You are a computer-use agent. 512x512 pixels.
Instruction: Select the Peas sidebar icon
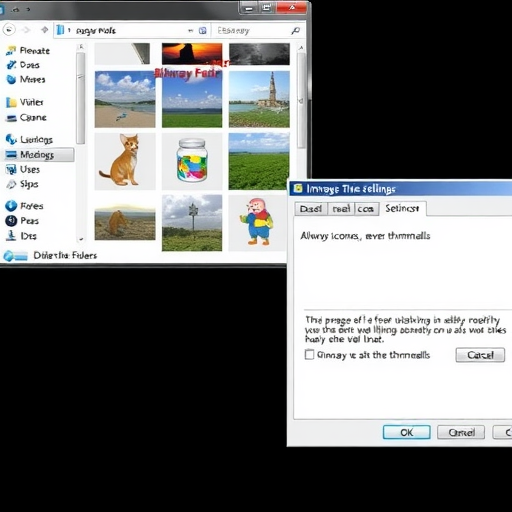coord(11,221)
